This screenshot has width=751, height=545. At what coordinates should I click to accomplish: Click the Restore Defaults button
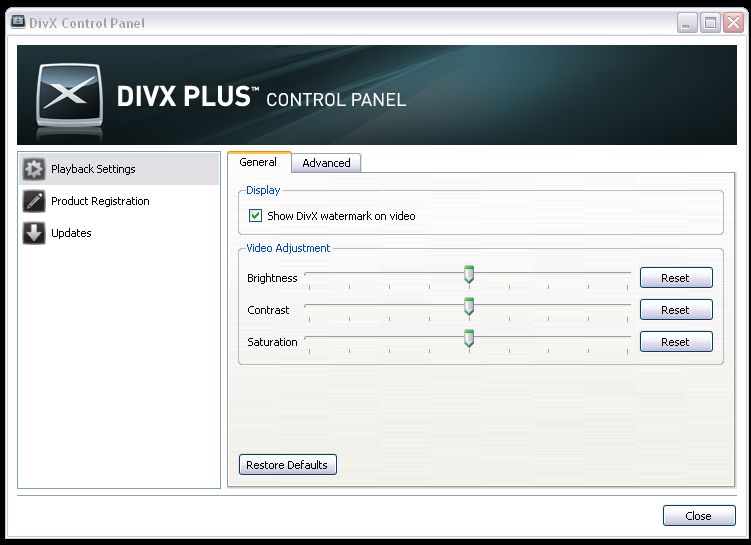(288, 465)
